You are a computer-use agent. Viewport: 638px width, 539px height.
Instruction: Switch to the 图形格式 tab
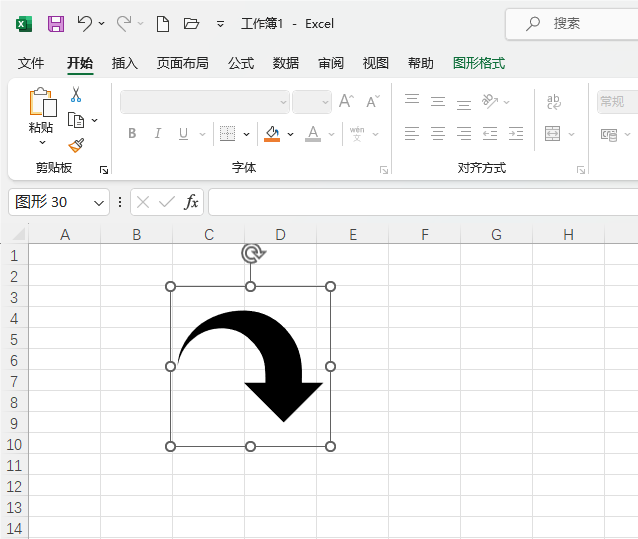click(x=479, y=63)
